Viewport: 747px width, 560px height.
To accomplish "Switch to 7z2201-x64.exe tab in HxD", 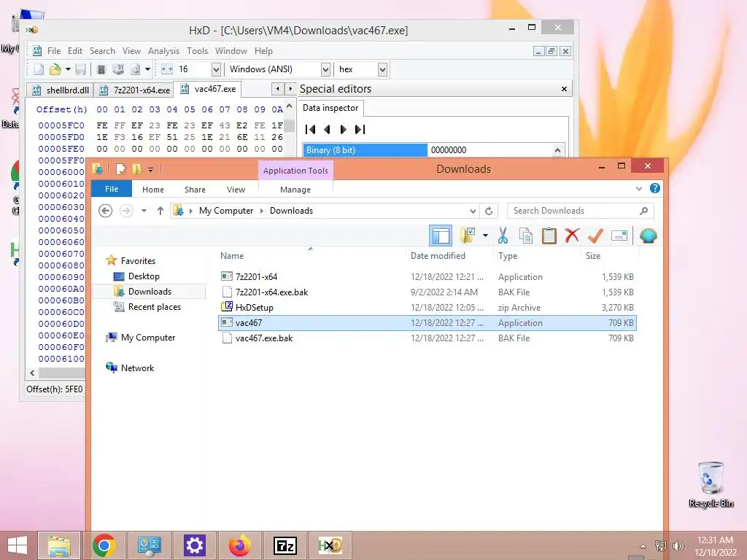I will pos(135,90).
